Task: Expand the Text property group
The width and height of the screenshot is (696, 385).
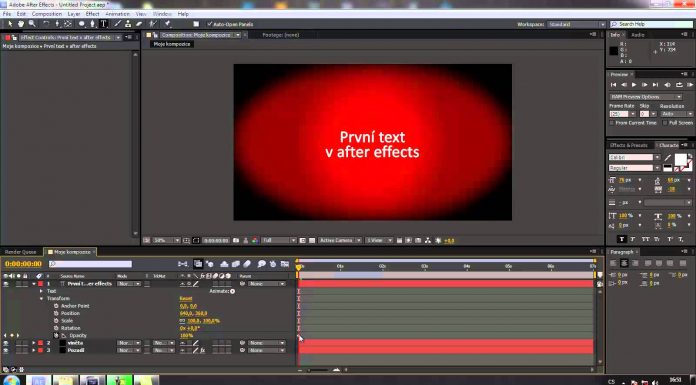Action: (x=41, y=291)
